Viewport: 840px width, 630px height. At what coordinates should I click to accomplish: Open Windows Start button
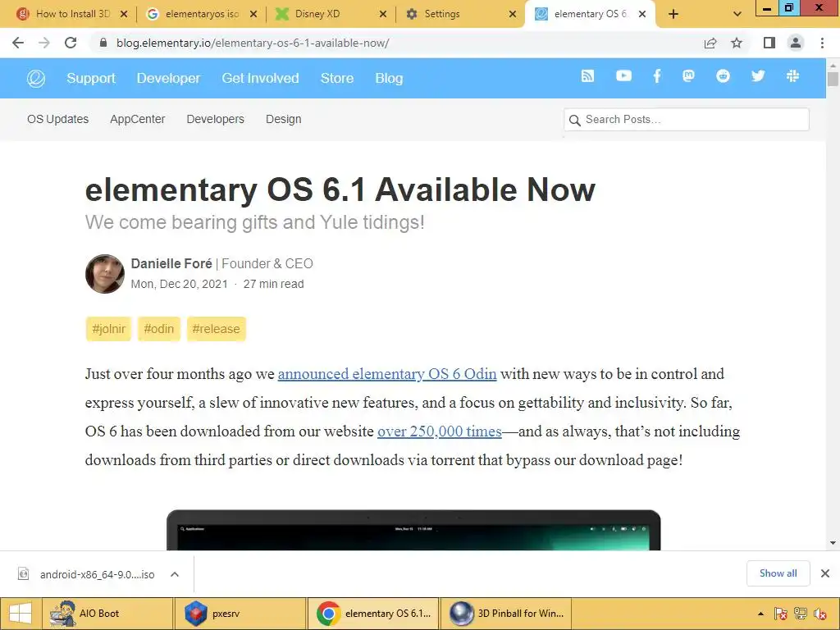(21, 614)
